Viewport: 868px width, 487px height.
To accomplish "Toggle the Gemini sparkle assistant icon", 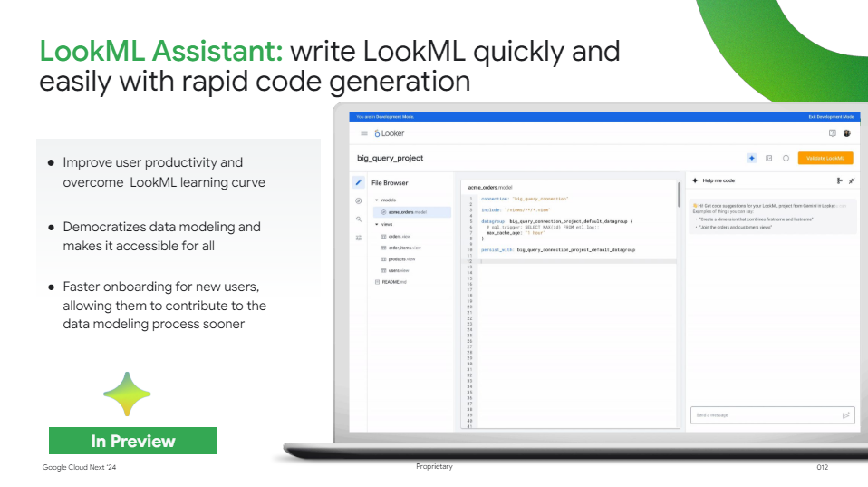I will pyautogui.click(x=752, y=158).
